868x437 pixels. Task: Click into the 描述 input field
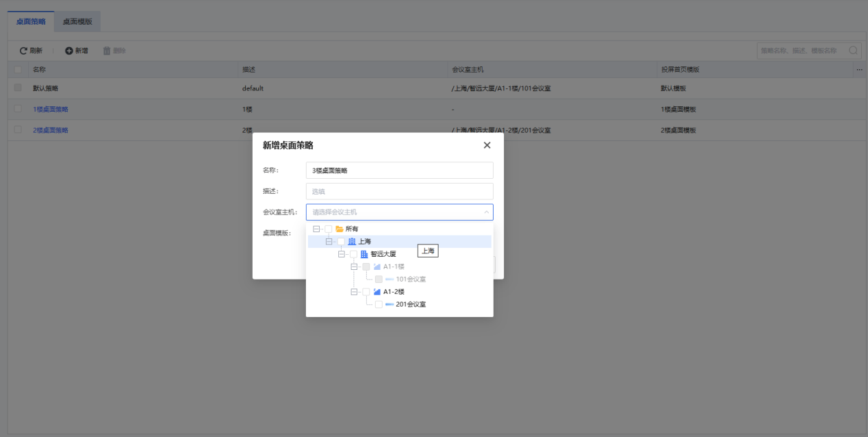[399, 192]
